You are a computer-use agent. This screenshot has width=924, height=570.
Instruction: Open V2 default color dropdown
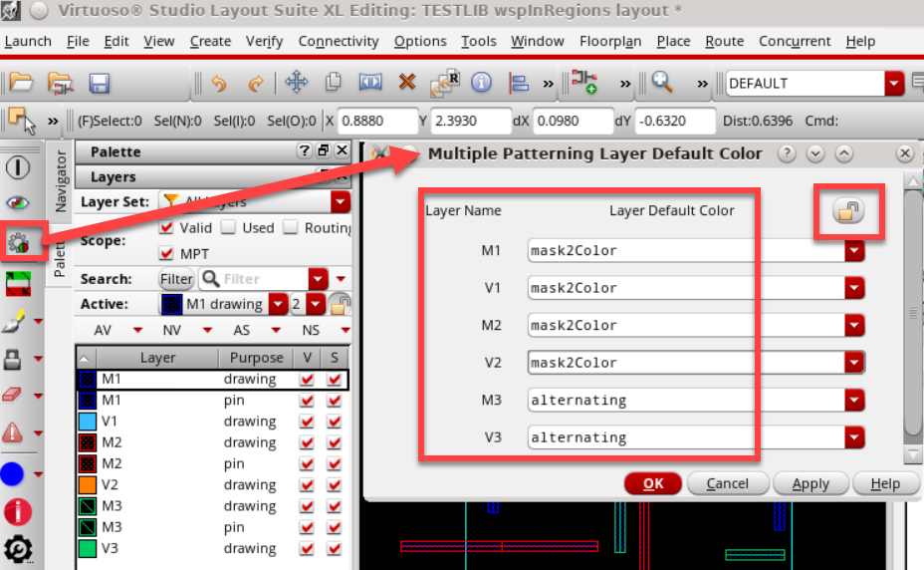pyautogui.click(x=854, y=363)
